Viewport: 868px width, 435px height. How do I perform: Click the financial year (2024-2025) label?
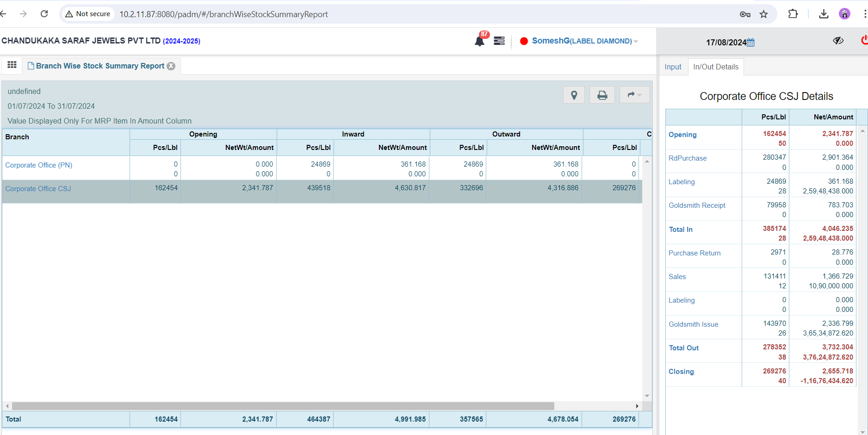pyautogui.click(x=181, y=41)
